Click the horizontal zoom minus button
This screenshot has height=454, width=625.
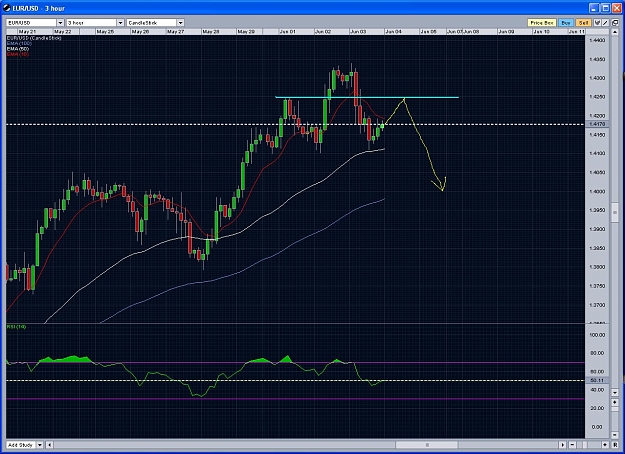[572, 445]
